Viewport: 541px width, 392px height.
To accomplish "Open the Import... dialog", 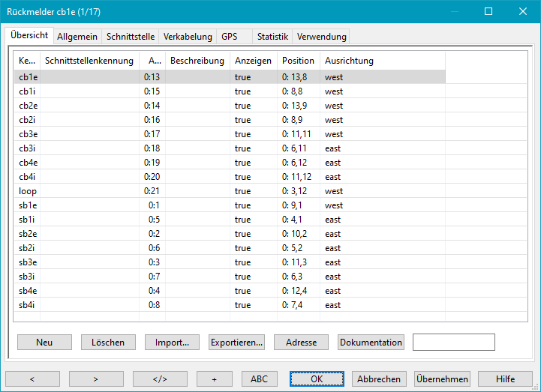I will pyautogui.click(x=172, y=342).
